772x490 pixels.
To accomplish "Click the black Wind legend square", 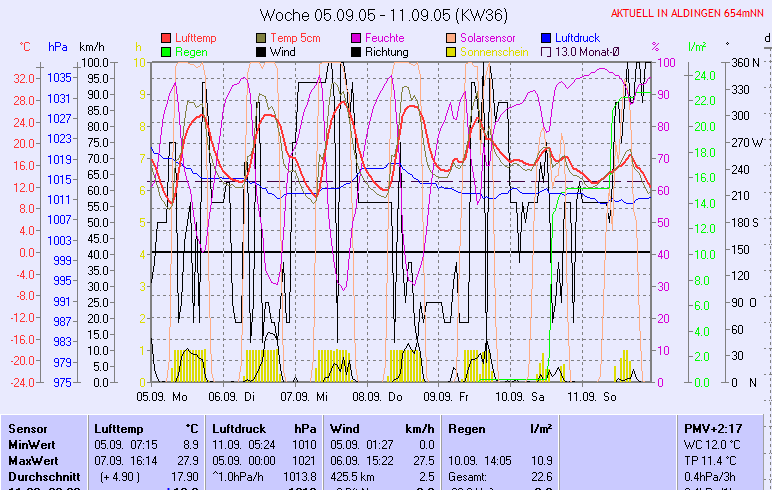I will pyautogui.click(x=261, y=51).
